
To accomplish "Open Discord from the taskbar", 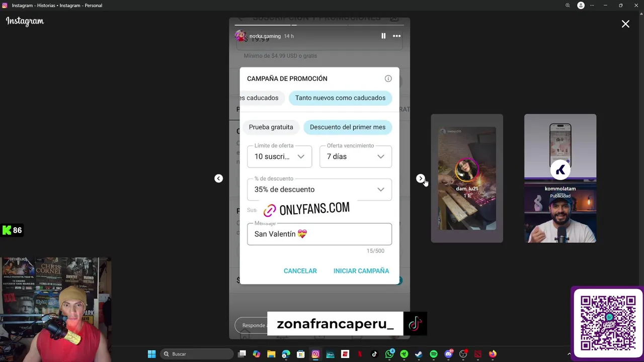I will (448, 354).
